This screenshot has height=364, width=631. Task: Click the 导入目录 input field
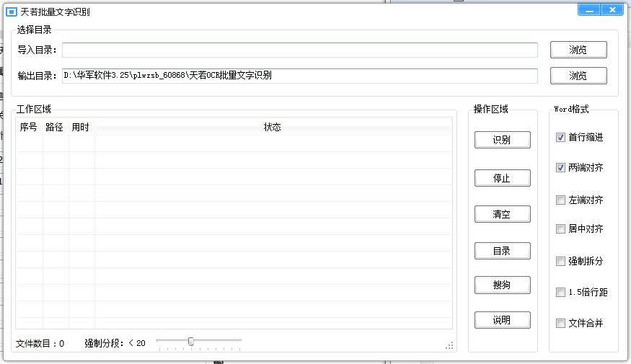[299, 50]
